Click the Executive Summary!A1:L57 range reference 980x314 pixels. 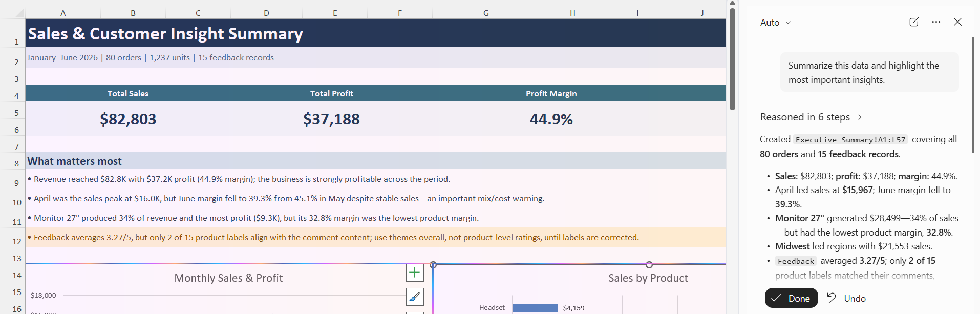click(x=850, y=140)
